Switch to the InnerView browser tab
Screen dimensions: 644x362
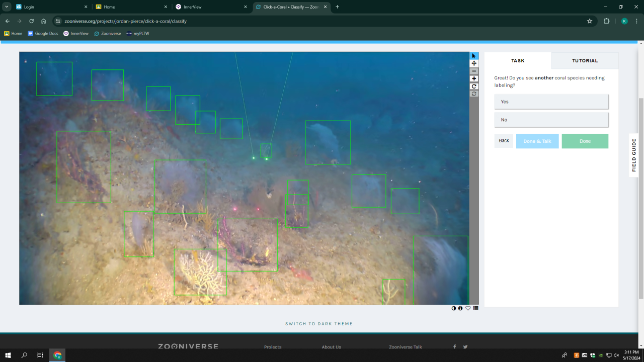tap(211, 7)
